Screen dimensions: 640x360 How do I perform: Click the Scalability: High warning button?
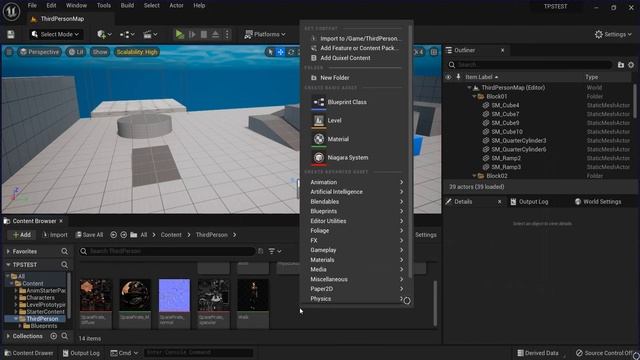coord(137,52)
